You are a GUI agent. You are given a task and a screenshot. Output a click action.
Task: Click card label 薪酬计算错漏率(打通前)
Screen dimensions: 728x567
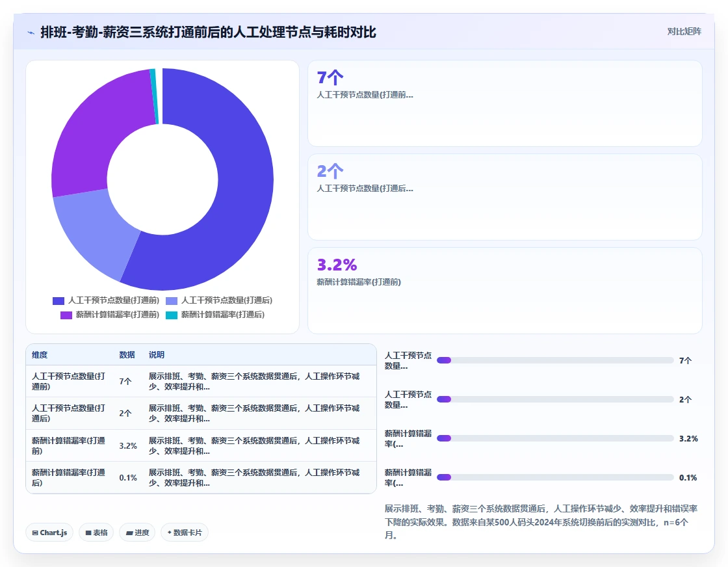[x=358, y=282]
